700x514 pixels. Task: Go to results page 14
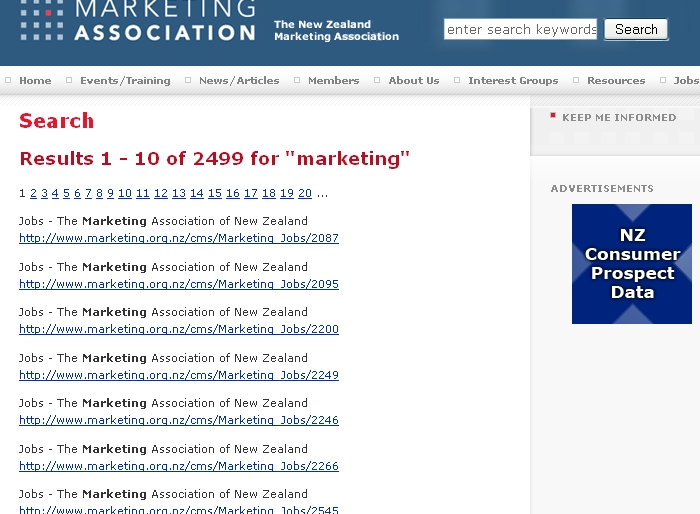(196, 193)
